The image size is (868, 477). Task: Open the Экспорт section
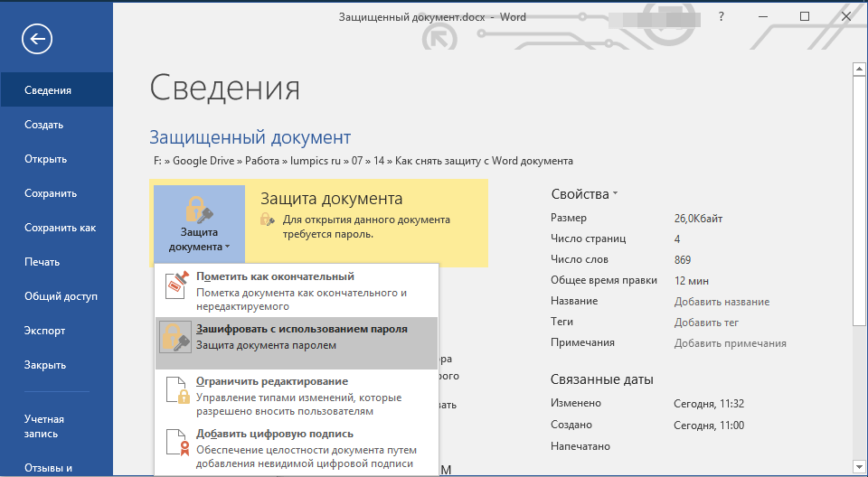tap(56, 331)
